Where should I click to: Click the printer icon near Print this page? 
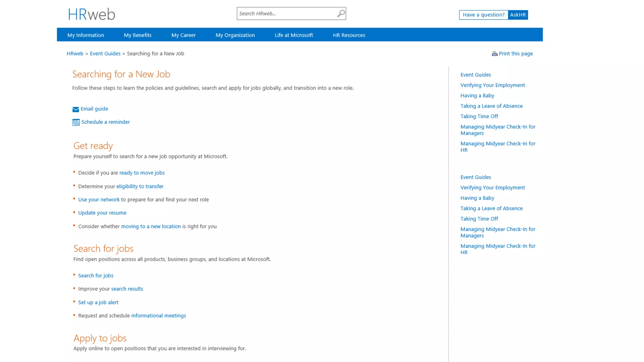(x=495, y=54)
